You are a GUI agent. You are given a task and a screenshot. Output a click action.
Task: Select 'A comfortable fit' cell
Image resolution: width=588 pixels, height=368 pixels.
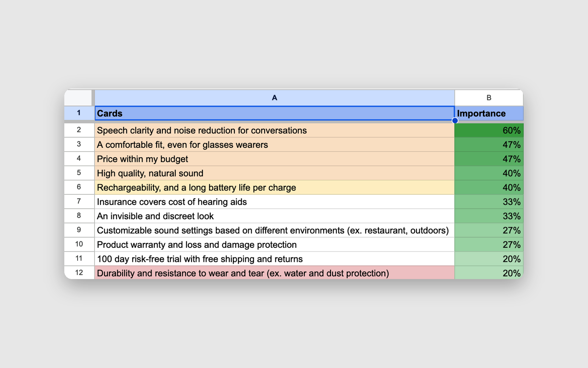[x=275, y=144]
